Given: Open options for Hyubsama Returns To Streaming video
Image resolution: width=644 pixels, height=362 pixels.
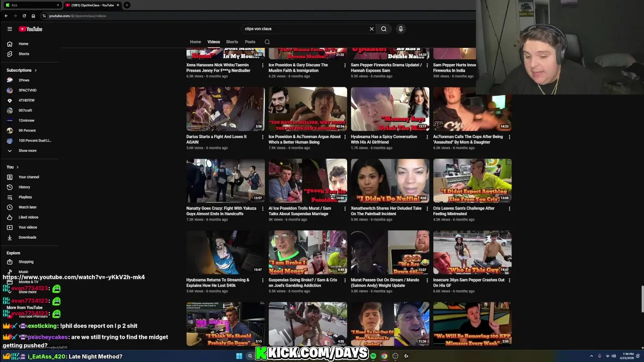Looking at the screenshot, I should click(x=263, y=280).
